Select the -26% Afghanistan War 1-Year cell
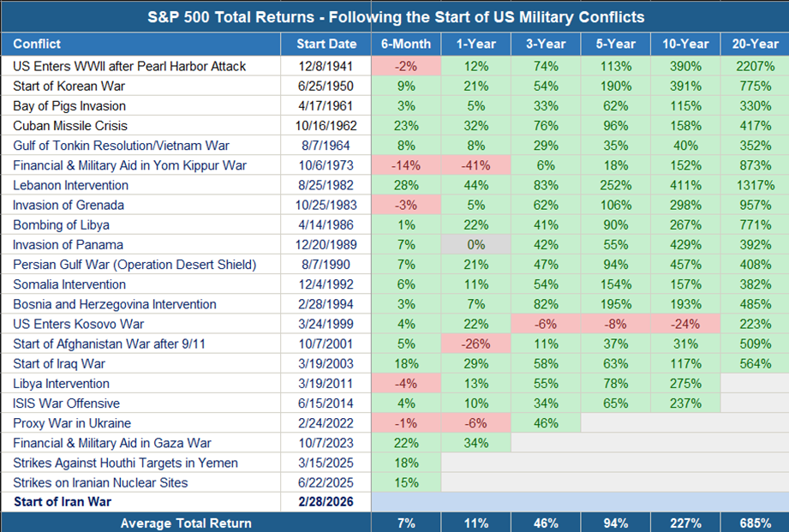The height and width of the screenshot is (532, 789). click(x=475, y=344)
